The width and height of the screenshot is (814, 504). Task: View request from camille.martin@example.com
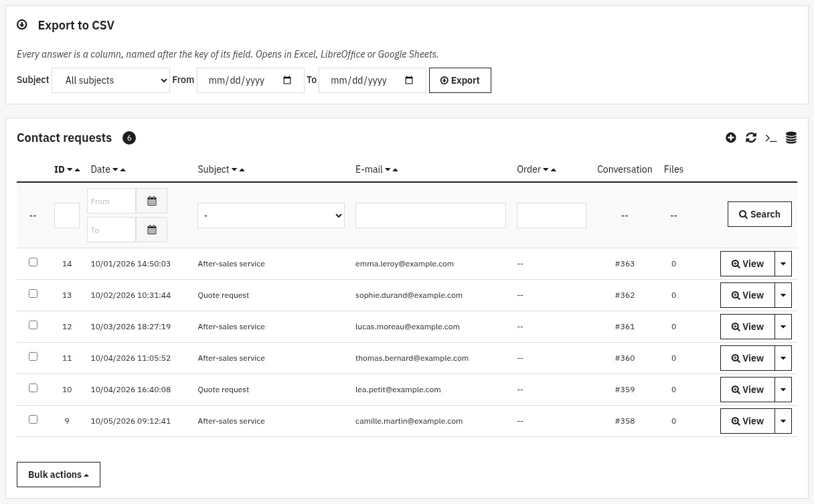(x=748, y=421)
